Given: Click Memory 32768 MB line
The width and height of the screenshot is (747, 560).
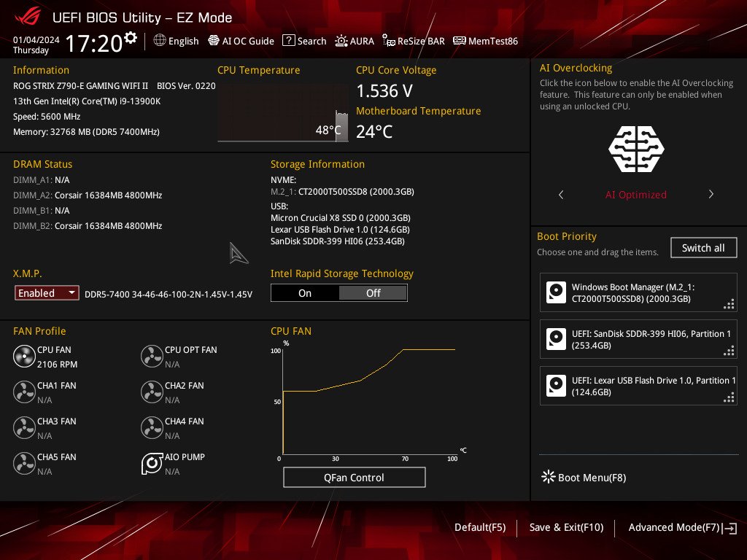Looking at the screenshot, I should (86, 132).
